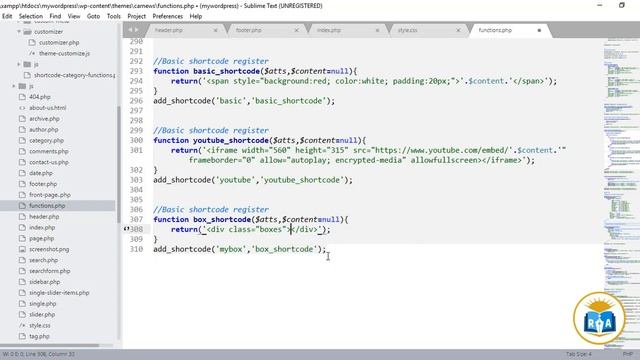Close the style.css tab
This screenshot has width=640, height=360.
coord(458,30)
